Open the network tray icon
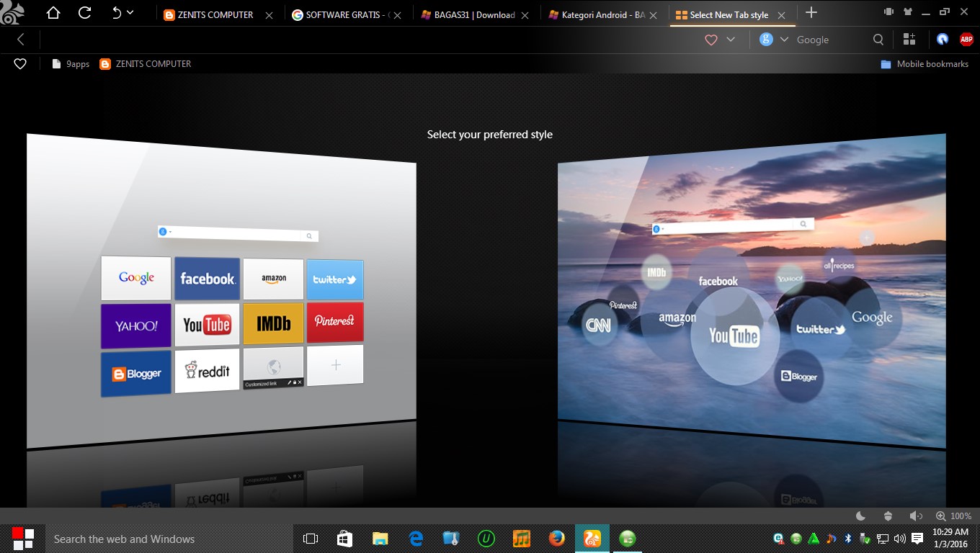Image resolution: width=980 pixels, height=553 pixels. click(x=883, y=539)
